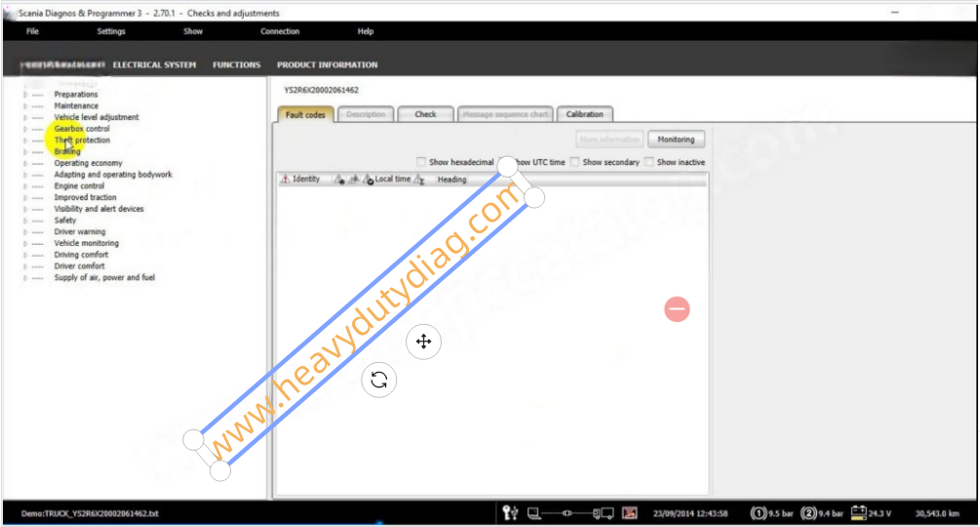Select Visibility and alert devices item
The width and height of the screenshot is (980, 527).
98,209
